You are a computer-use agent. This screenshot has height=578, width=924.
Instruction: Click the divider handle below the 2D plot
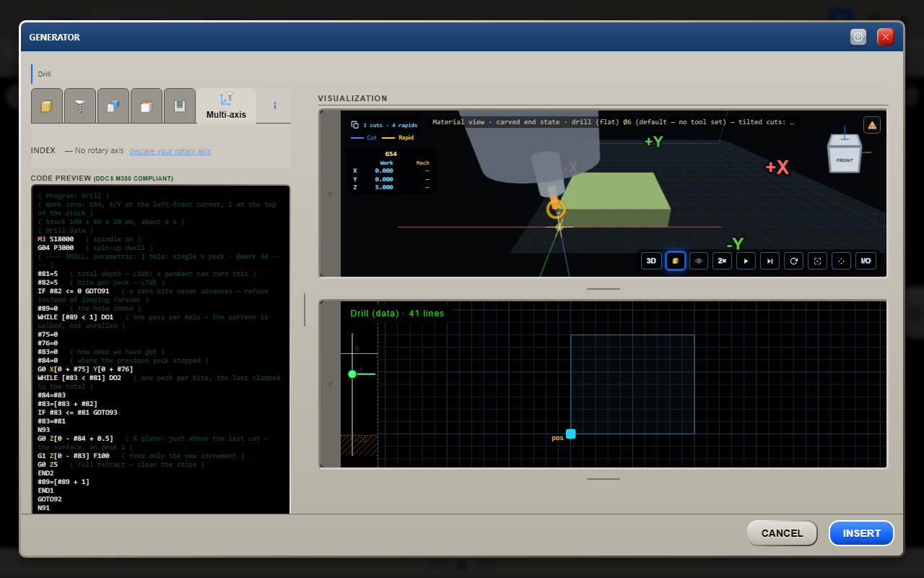(x=603, y=478)
